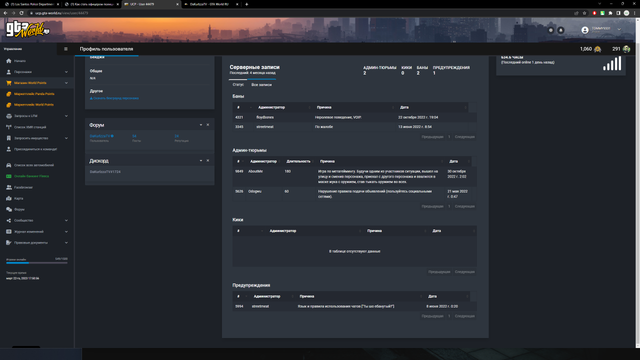Select admin jail record with duration 180
The width and height of the screenshot is (640, 360).
(354, 177)
